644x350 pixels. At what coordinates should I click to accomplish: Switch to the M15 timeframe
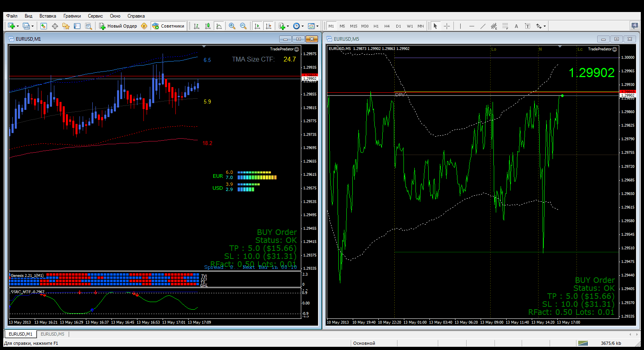tap(354, 26)
